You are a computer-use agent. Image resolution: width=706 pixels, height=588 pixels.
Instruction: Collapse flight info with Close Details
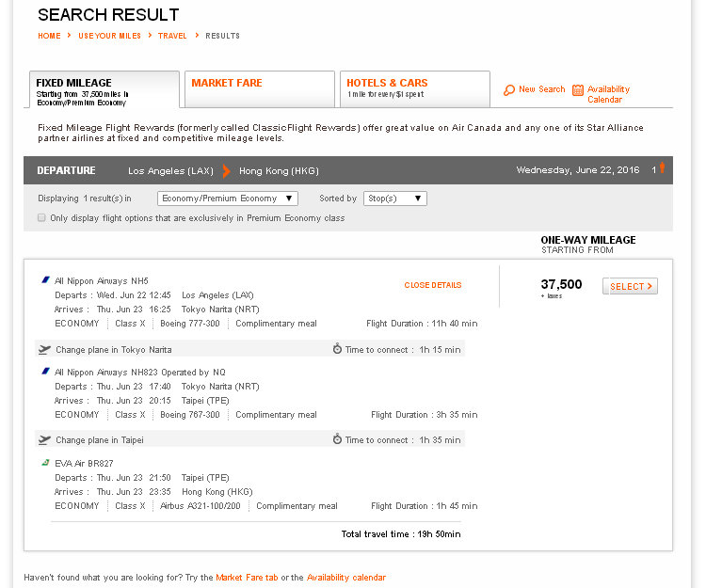[x=433, y=285]
